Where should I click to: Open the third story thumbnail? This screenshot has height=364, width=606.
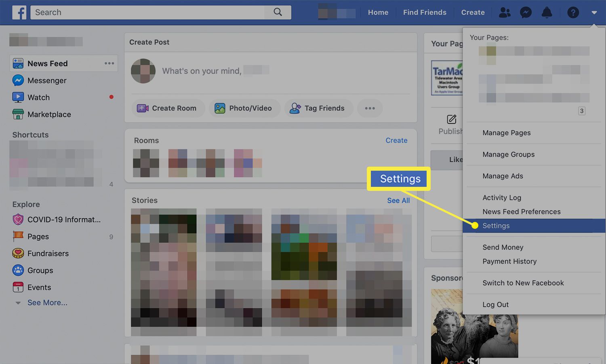point(304,272)
